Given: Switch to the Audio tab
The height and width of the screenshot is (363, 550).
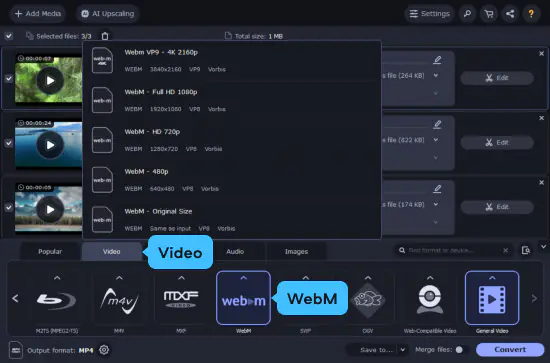Looking at the screenshot, I should [x=235, y=251].
